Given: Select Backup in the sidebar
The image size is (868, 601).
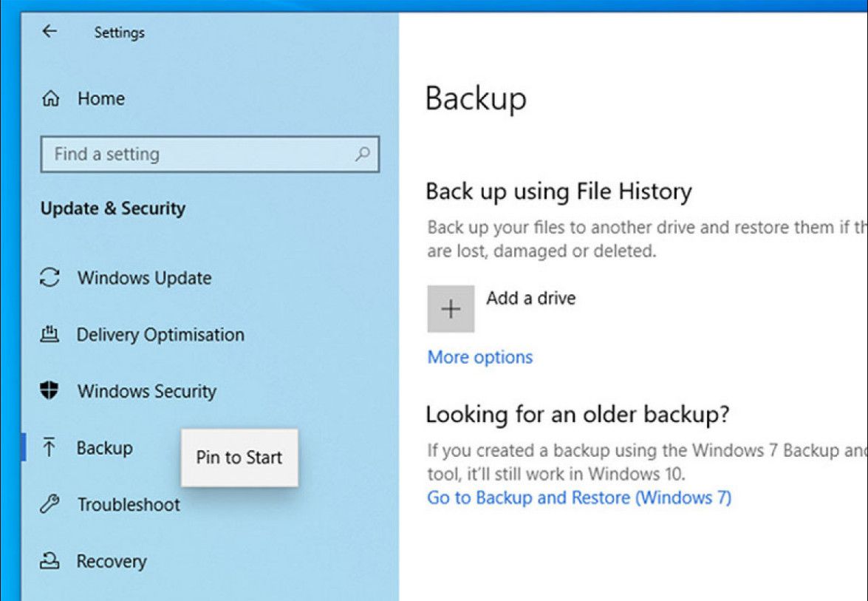Looking at the screenshot, I should [105, 447].
